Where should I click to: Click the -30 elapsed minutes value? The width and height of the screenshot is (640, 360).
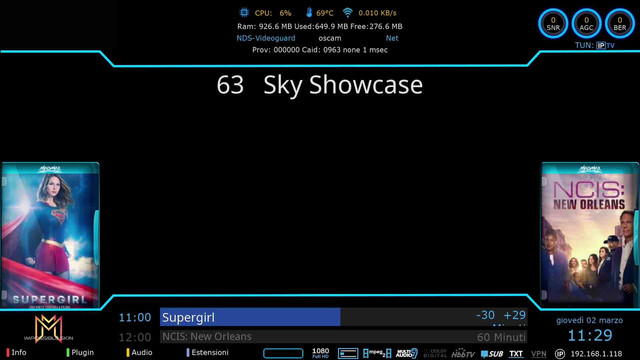click(x=485, y=315)
